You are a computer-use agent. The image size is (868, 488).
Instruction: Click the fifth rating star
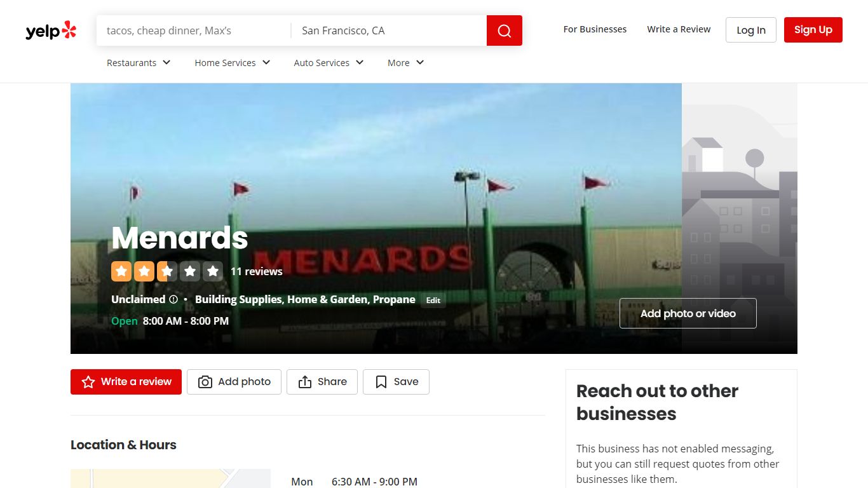[x=213, y=271]
